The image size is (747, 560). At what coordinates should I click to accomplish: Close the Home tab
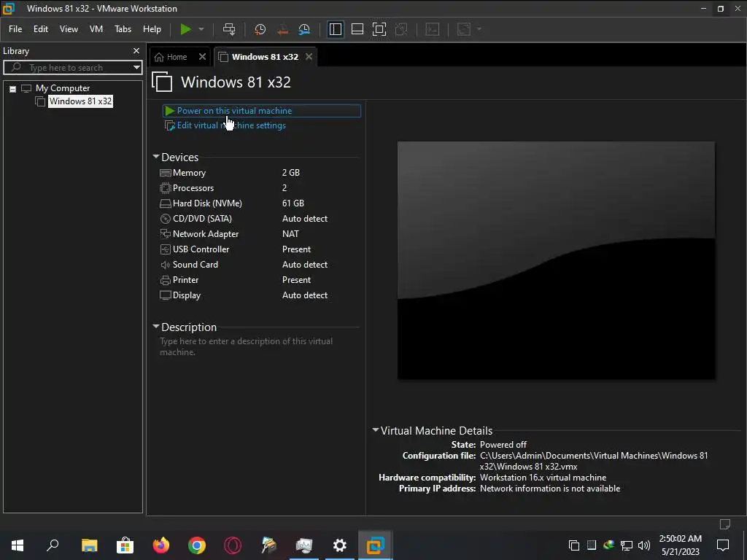pos(203,57)
